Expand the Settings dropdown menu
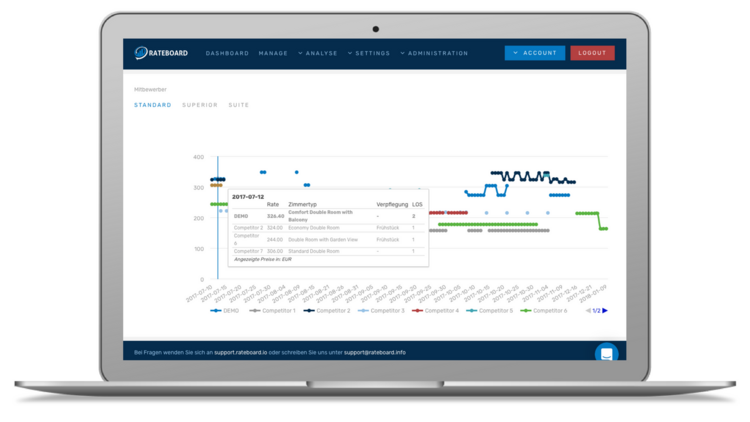 pyautogui.click(x=369, y=53)
